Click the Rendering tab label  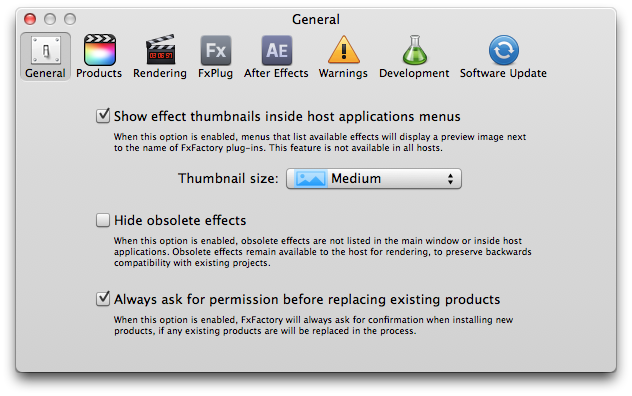[160, 73]
